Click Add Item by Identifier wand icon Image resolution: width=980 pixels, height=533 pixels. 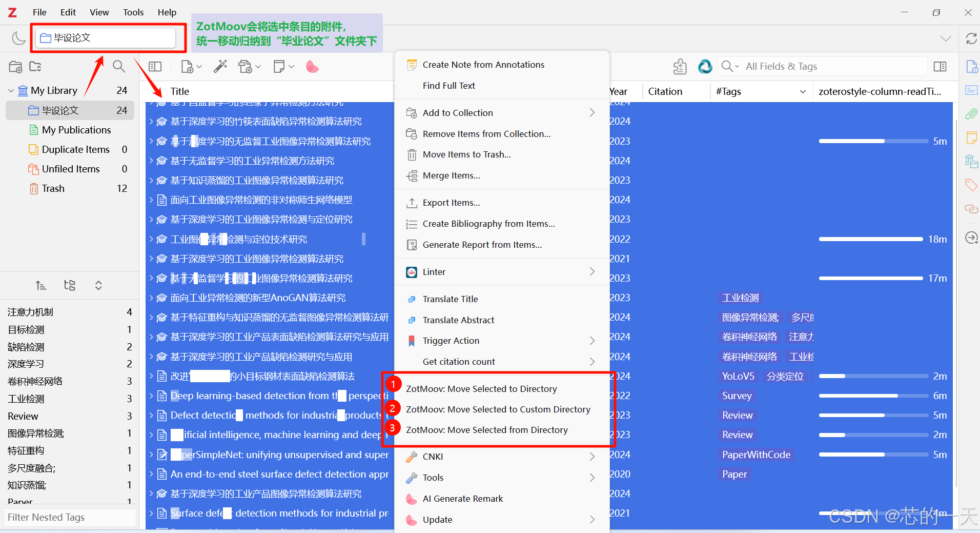pyautogui.click(x=220, y=66)
